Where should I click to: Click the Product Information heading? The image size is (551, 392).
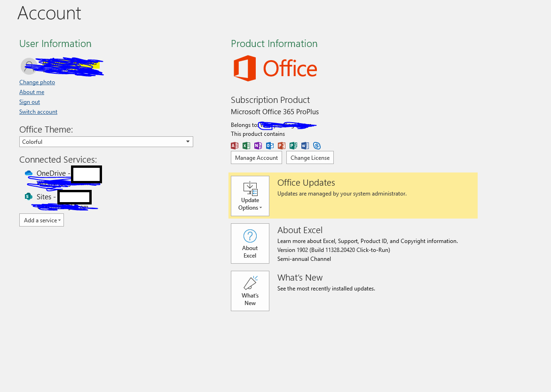tap(274, 44)
